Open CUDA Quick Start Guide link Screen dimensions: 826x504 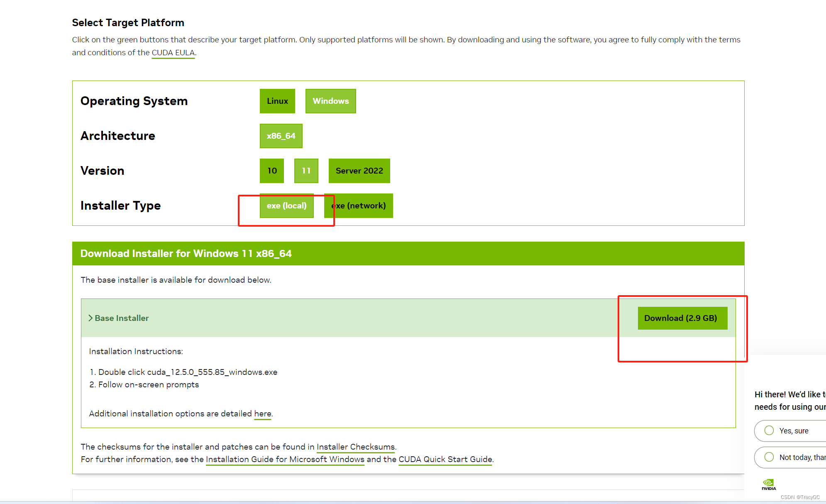coord(445,460)
